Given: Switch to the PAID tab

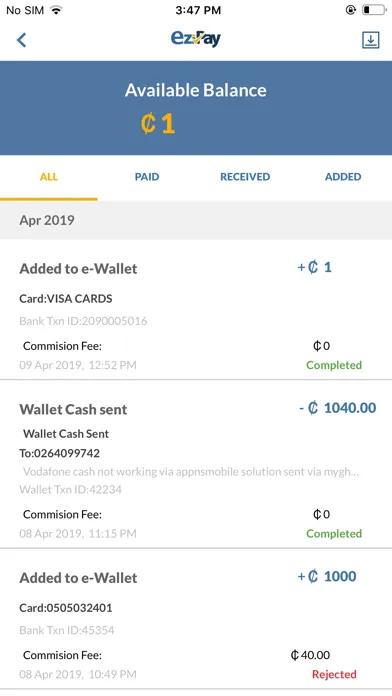Looking at the screenshot, I should (147, 177).
